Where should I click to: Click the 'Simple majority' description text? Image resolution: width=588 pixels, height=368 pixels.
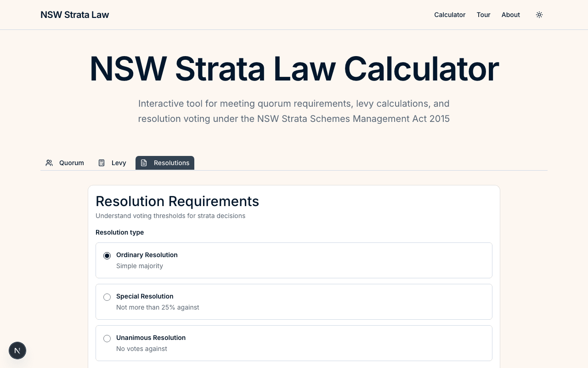(140, 266)
